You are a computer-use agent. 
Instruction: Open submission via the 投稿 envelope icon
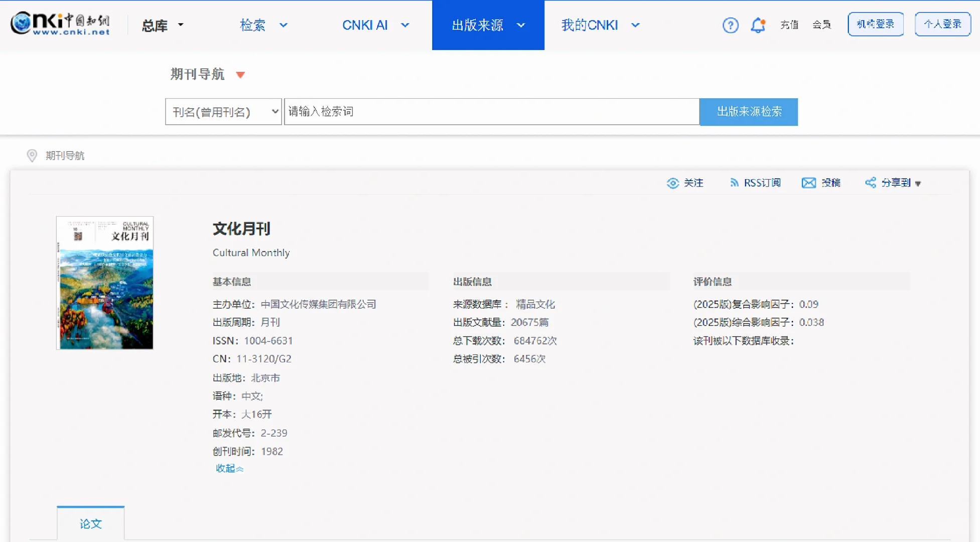point(808,183)
